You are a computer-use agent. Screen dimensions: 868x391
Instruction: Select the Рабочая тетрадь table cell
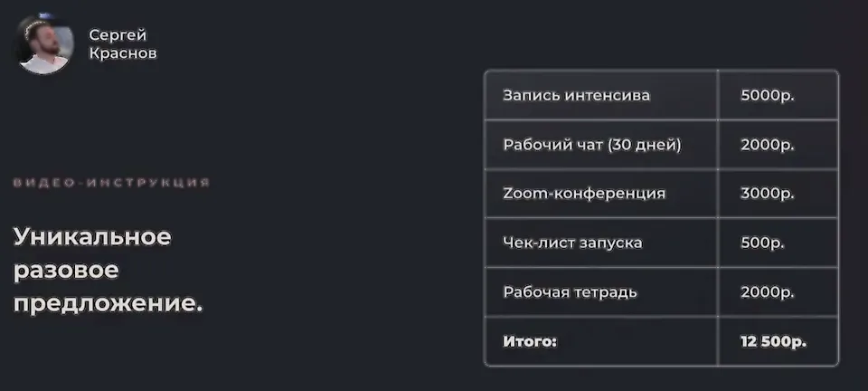coord(570,292)
